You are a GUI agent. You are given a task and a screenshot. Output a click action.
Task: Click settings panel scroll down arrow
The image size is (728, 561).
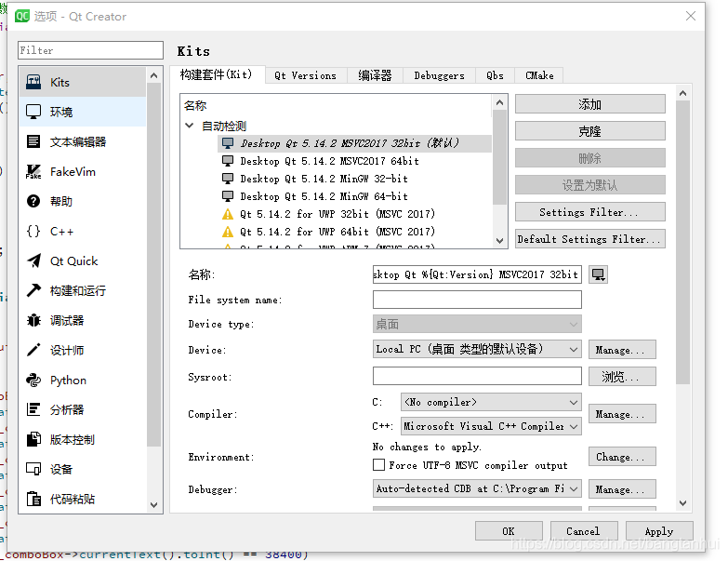(x=683, y=503)
